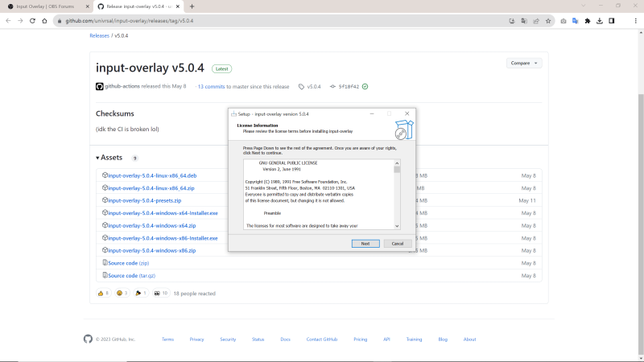
Task: Open a new browser tab with plus
Action: [192, 6]
